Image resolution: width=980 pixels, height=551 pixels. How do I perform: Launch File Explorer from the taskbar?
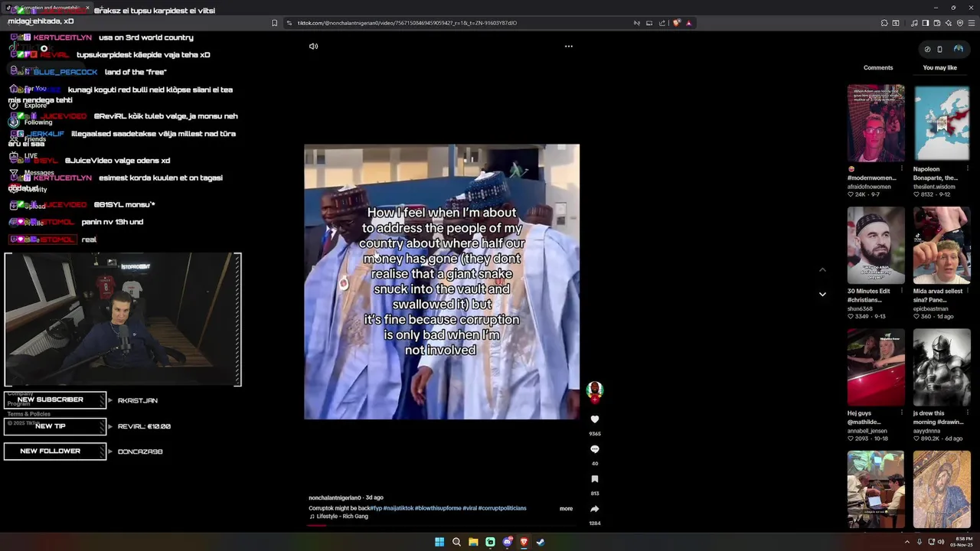pos(473,542)
